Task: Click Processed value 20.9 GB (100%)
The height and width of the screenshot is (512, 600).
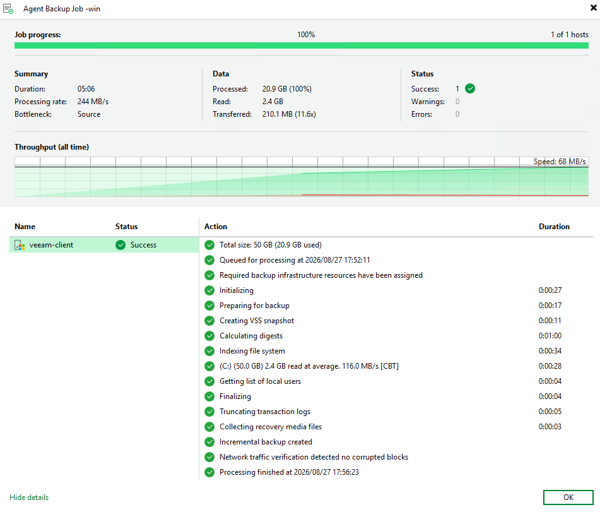Action: coord(287,89)
